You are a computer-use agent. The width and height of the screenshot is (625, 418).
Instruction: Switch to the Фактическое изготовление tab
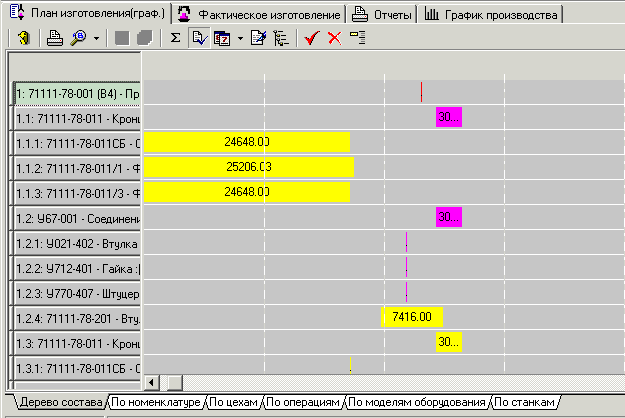[x=260, y=15]
